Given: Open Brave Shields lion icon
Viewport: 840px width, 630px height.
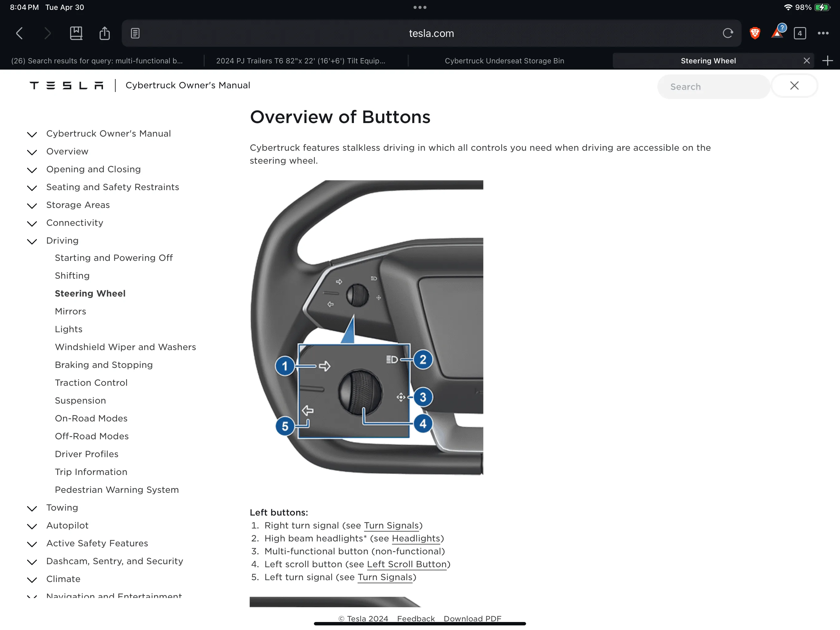Looking at the screenshot, I should [x=755, y=34].
